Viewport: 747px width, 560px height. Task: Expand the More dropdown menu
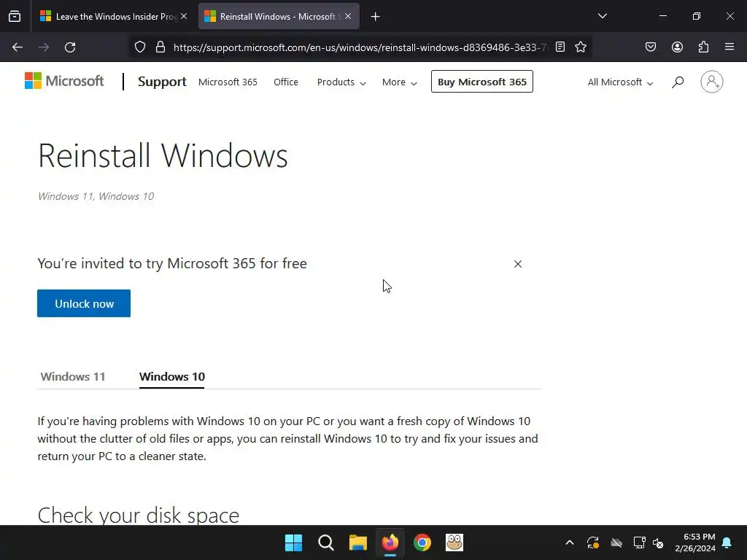coord(400,82)
